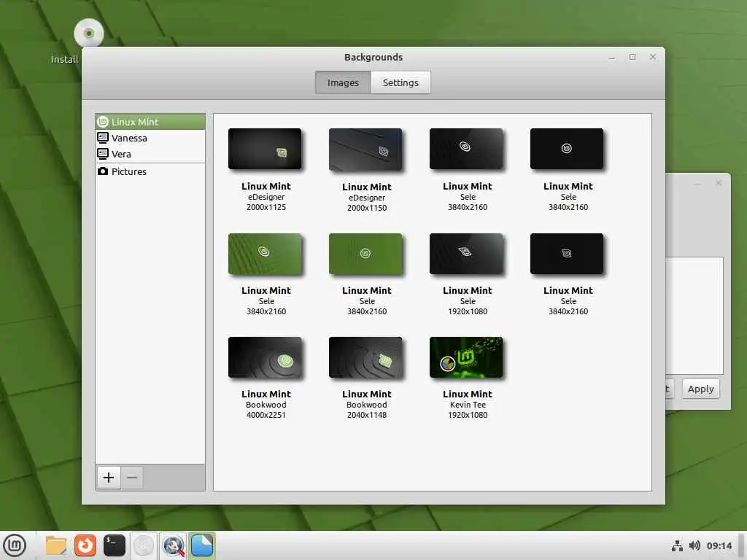The width and height of the screenshot is (747, 560).
Task: Choose Bookwood 4000x2251 wallpaper thumbnail
Action: 265,357
